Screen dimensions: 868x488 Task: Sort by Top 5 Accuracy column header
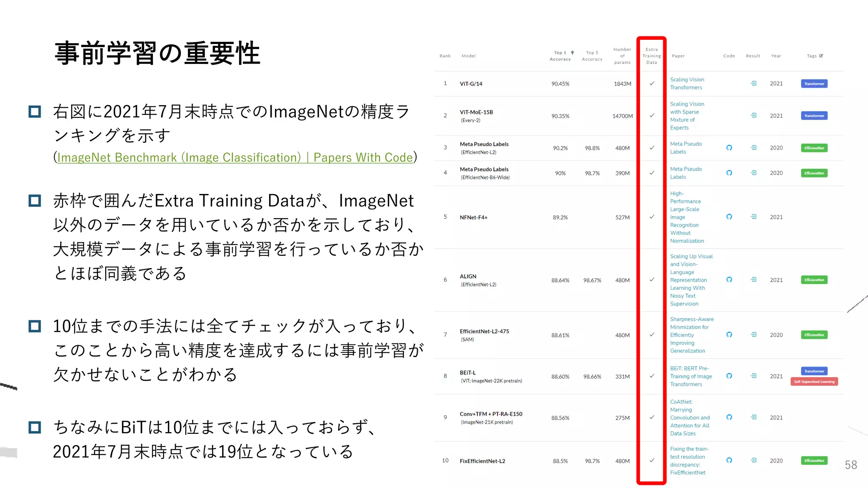click(592, 56)
